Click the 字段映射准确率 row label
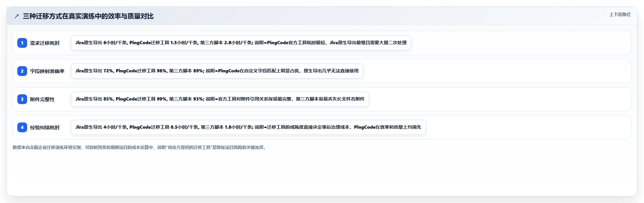This screenshot has height=203, width=644. click(47, 71)
